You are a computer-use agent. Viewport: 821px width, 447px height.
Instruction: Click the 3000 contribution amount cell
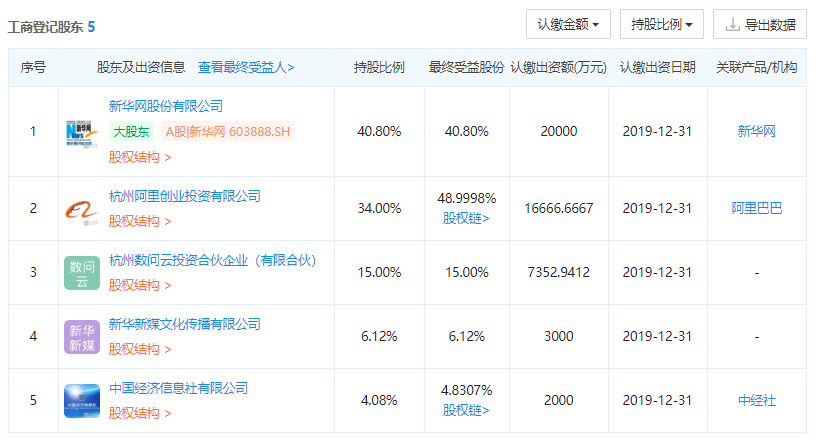tap(559, 336)
